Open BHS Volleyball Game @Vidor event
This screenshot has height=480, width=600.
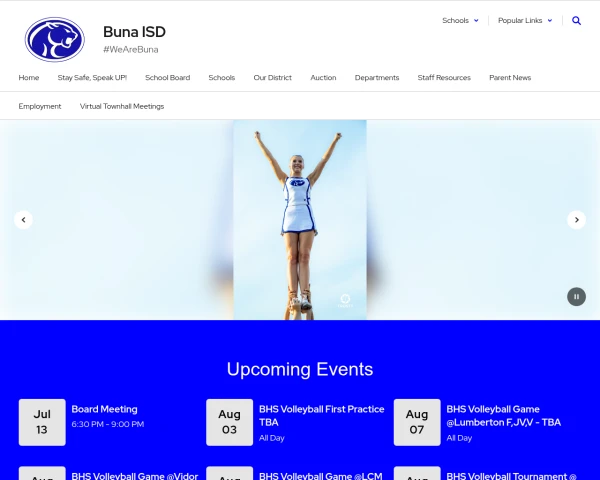pos(135,476)
